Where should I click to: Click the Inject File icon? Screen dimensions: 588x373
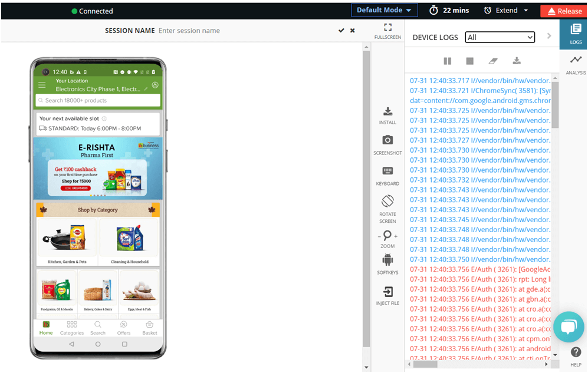(x=387, y=292)
